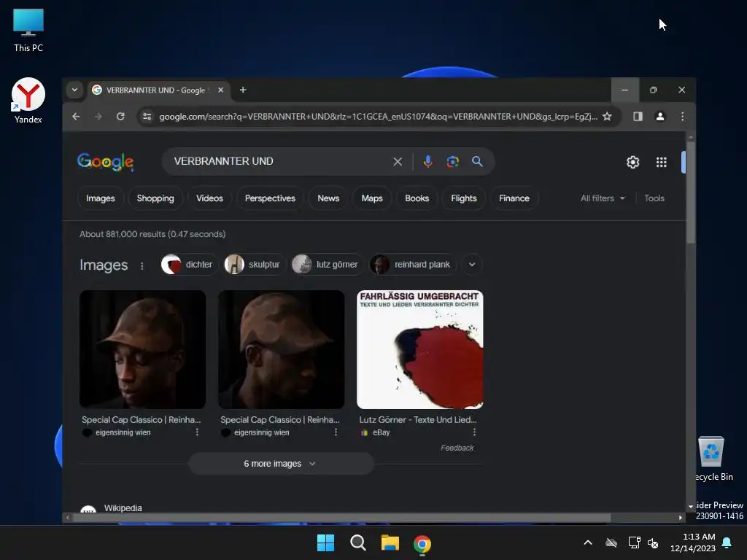Filter images by dichter chip
Viewport: 747px width, 560px height.
tap(189, 264)
